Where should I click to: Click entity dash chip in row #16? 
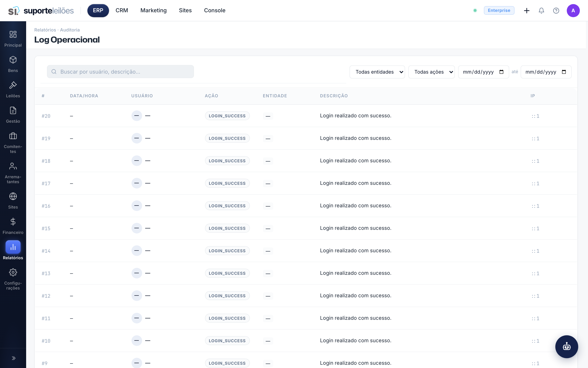tap(268, 206)
